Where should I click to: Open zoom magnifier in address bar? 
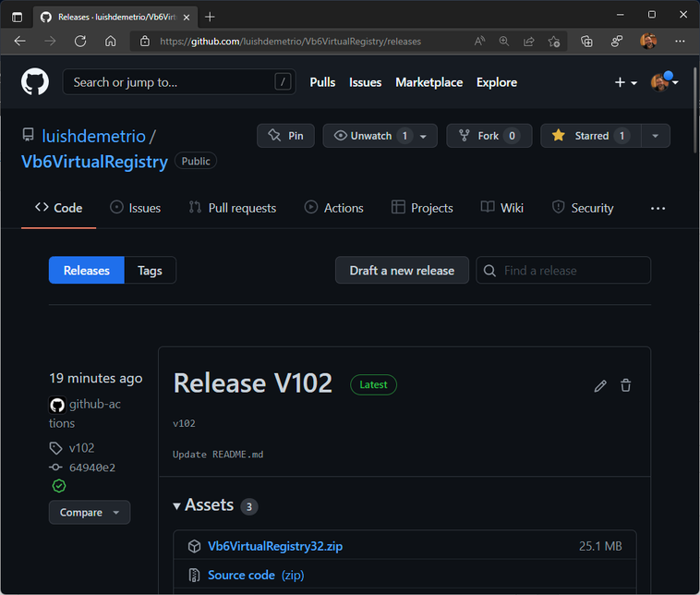coord(504,41)
